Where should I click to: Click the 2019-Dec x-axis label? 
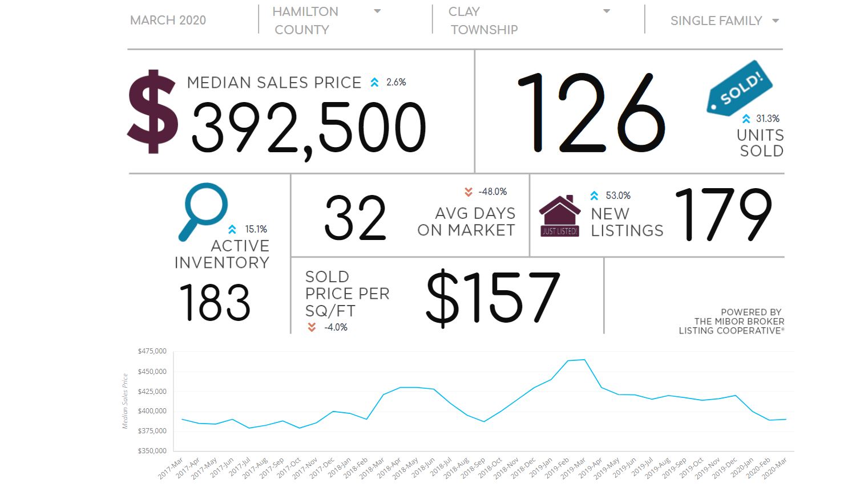(724, 467)
